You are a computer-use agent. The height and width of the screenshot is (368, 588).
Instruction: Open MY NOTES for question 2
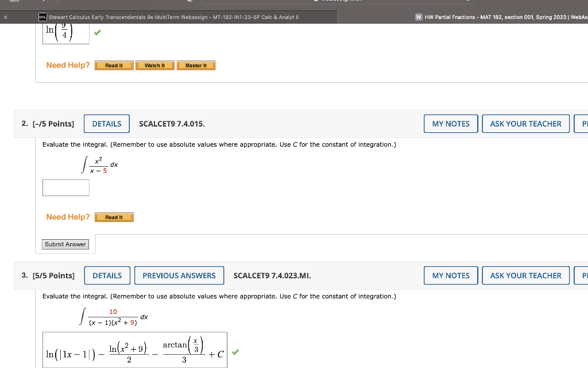pos(450,123)
